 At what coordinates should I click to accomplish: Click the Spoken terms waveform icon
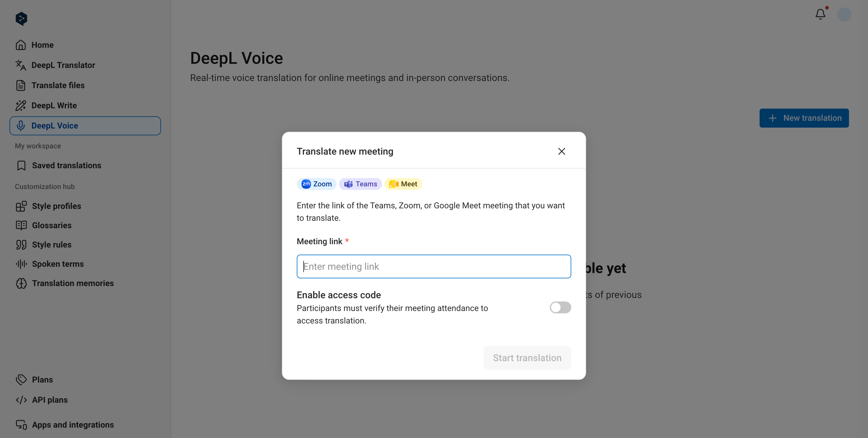coord(21,264)
